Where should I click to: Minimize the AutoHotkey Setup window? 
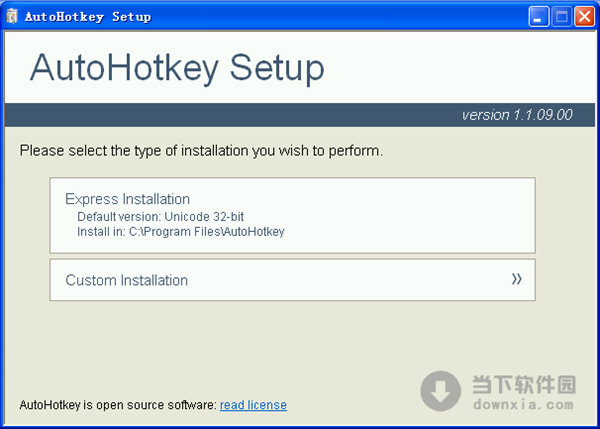pyautogui.click(x=539, y=16)
